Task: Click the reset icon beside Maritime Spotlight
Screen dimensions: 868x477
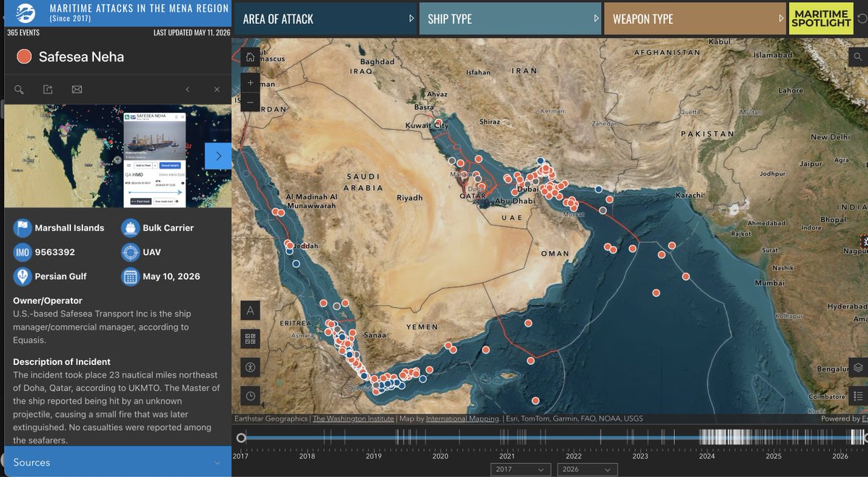Action: coord(861,19)
